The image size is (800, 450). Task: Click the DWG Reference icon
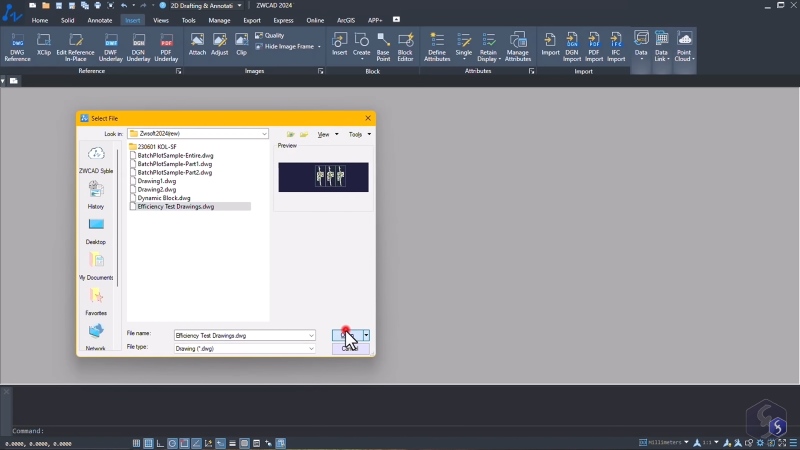(x=17, y=47)
